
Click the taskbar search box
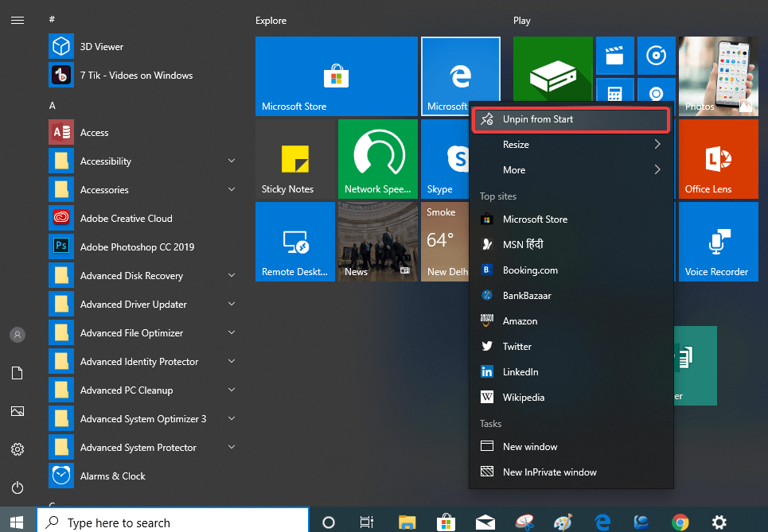[x=173, y=522]
